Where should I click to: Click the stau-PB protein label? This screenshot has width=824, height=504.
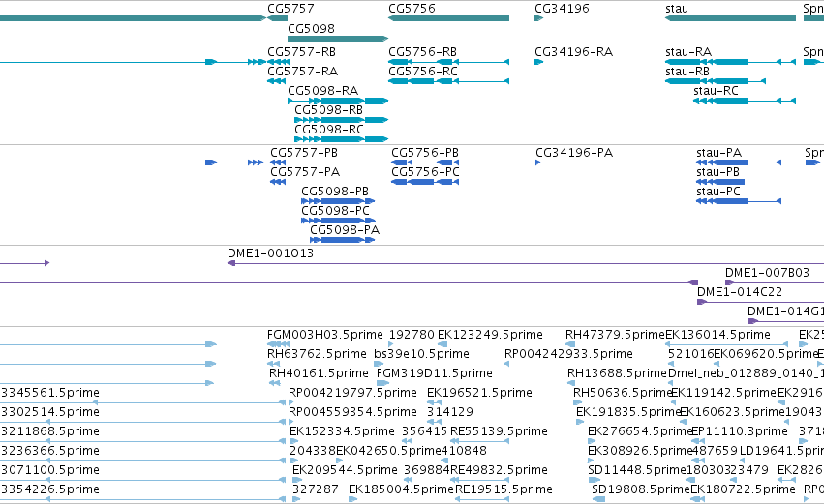[717, 172]
